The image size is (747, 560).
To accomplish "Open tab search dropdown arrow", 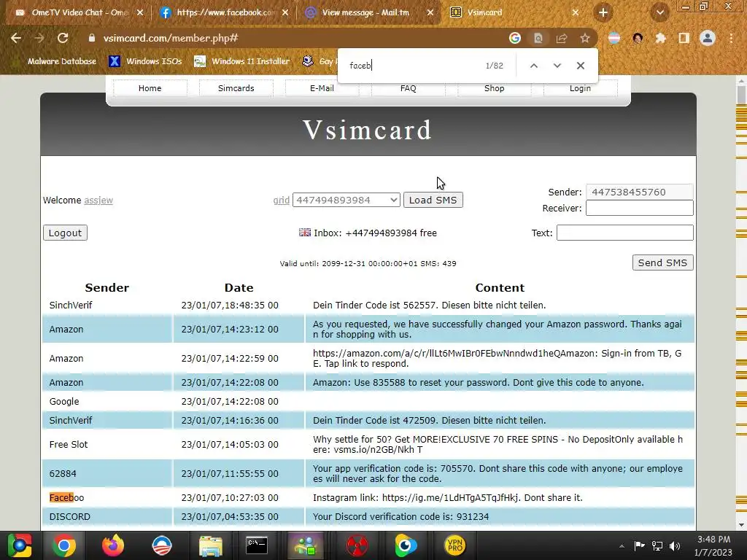I will click(x=659, y=12).
